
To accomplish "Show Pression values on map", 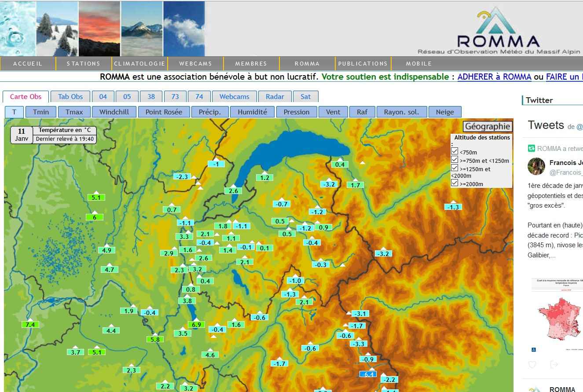I will (x=296, y=112).
